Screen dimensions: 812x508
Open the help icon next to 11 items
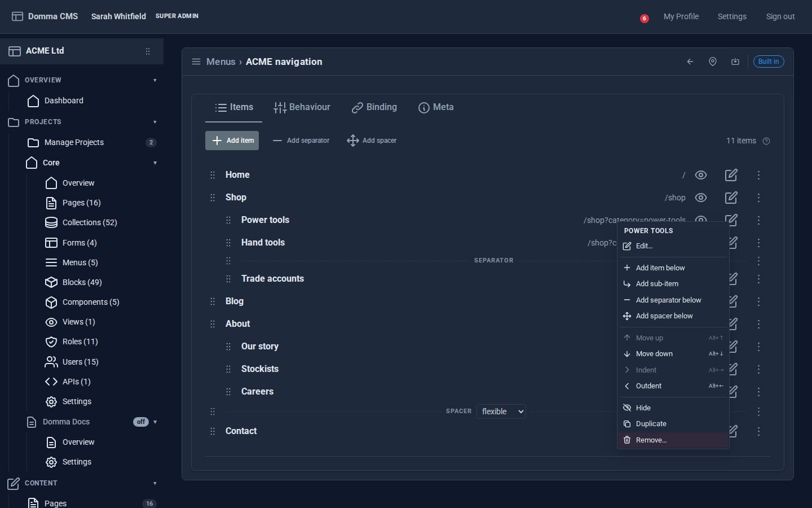pyautogui.click(x=766, y=141)
